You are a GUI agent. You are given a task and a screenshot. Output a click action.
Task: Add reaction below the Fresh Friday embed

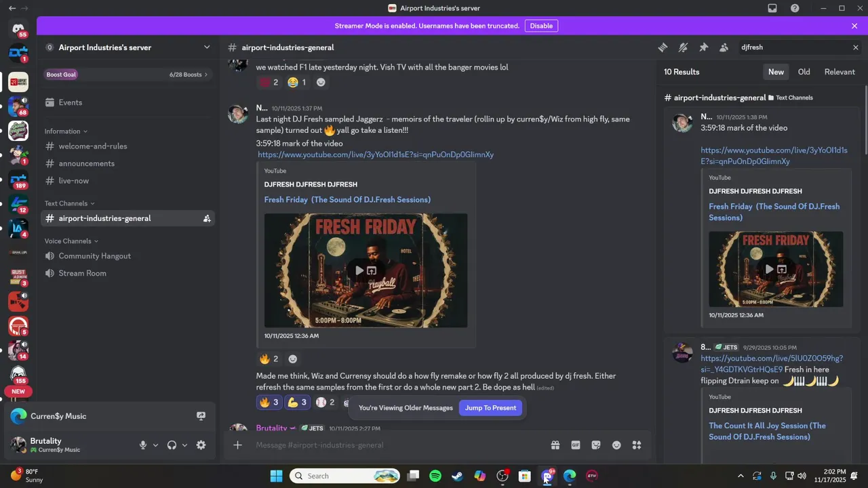(x=293, y=359)
